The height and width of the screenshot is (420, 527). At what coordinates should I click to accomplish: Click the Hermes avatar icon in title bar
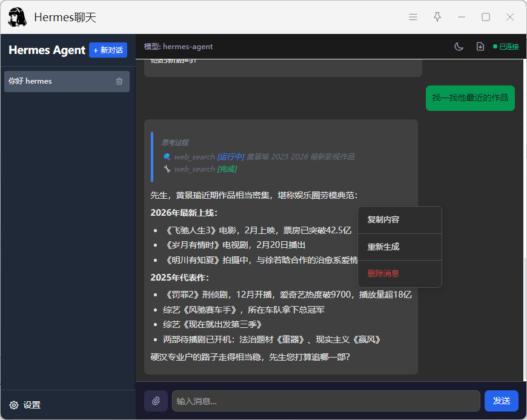(17, 17)
